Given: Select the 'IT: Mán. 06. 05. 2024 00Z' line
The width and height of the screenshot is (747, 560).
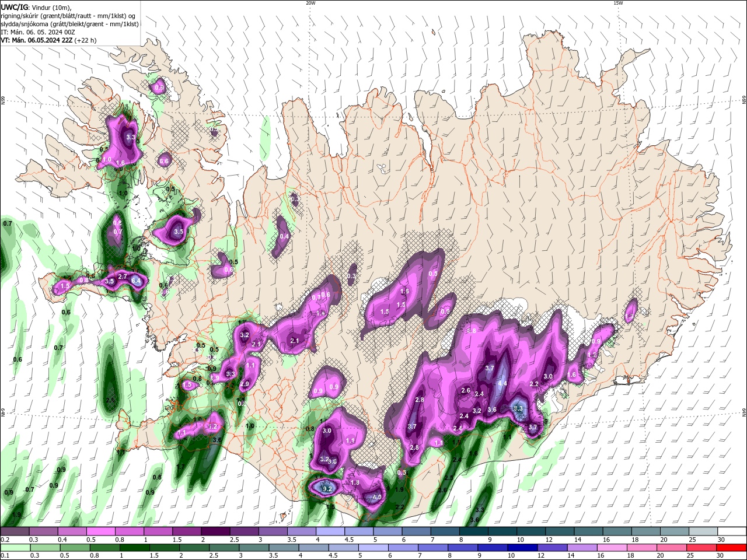Looking at the screenshot, I should (39, 32).
